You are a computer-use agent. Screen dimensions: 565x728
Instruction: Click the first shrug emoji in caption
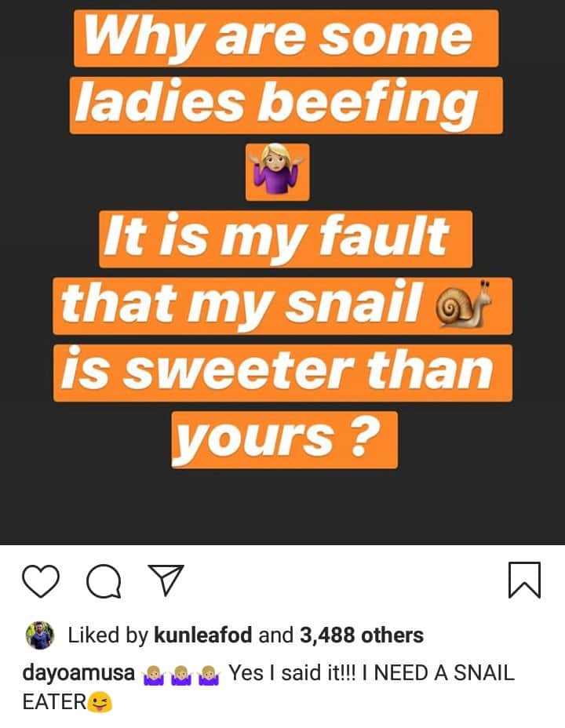(155, 673)
